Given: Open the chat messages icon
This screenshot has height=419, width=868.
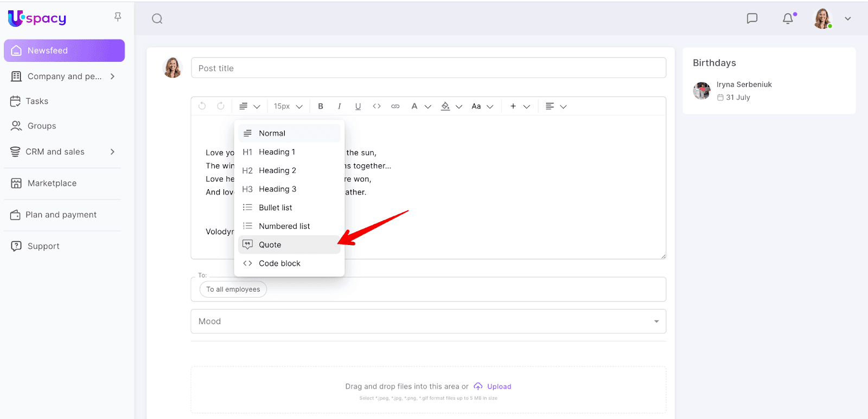Looking at the screenshot, I should tap(752, 18).
